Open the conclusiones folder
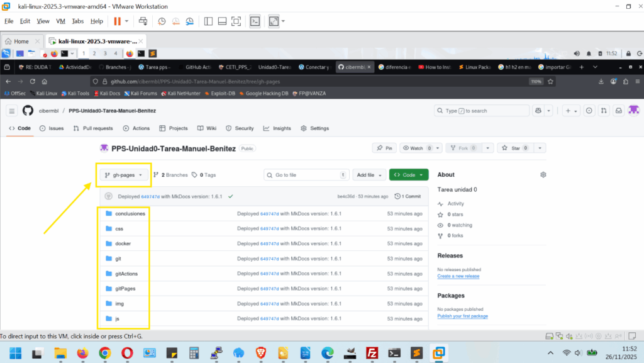Image resolution: width=644 pixels, height=363 pixels. [x=130, y=213]
